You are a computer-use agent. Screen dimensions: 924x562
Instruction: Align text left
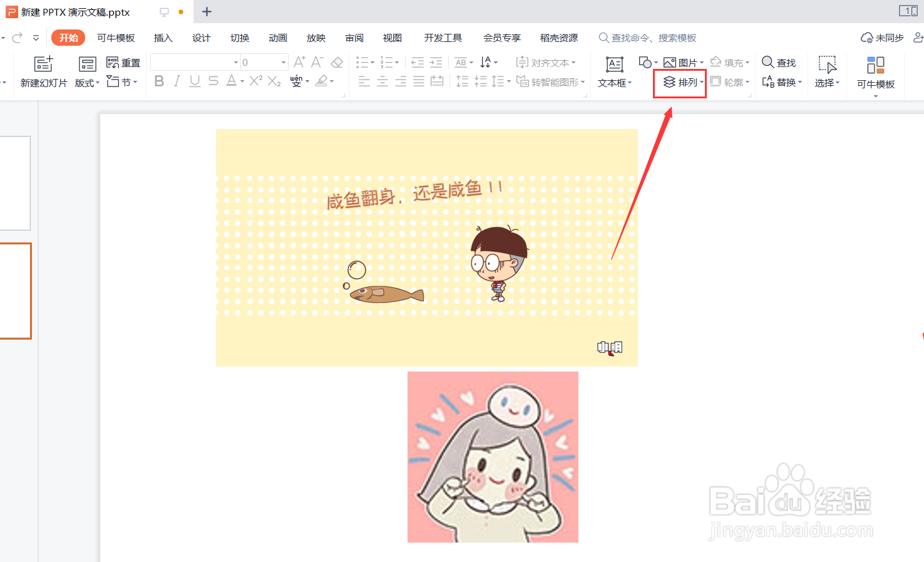[364, 81]
